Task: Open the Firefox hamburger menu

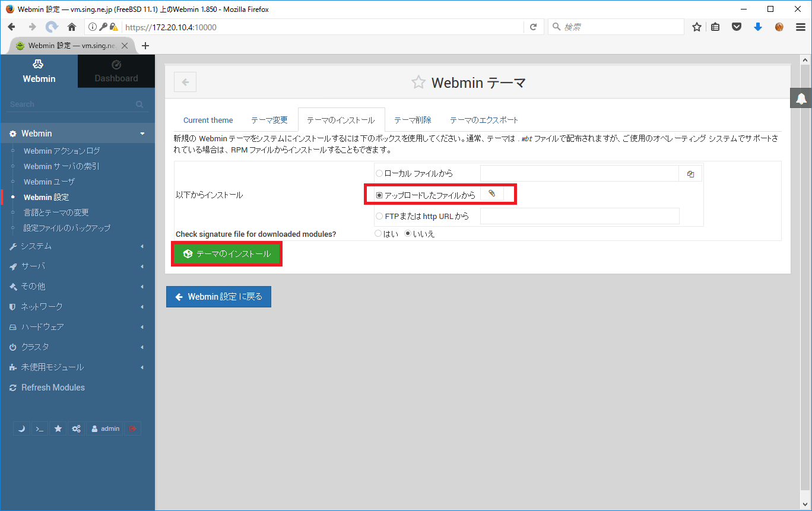Action: (800, 27)
